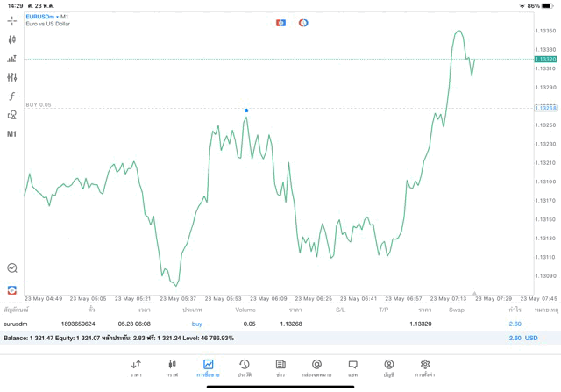The width and height of the screenshot is (561, 392).
Task: Tap the BUY 0.05 order line label
Action: coord(39,104)
